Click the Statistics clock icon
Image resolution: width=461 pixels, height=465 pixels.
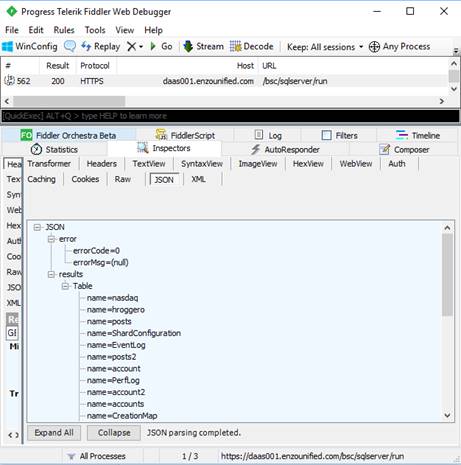coord(36,149)
